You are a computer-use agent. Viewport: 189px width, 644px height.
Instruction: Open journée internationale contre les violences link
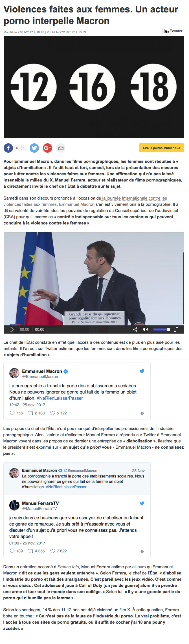[85, 201]
